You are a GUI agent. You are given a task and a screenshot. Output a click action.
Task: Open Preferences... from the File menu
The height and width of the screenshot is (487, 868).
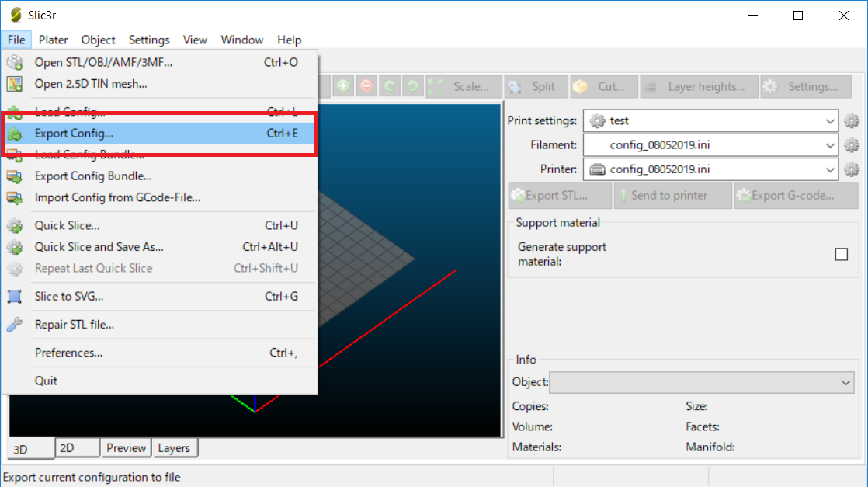(x=159, y=353)
